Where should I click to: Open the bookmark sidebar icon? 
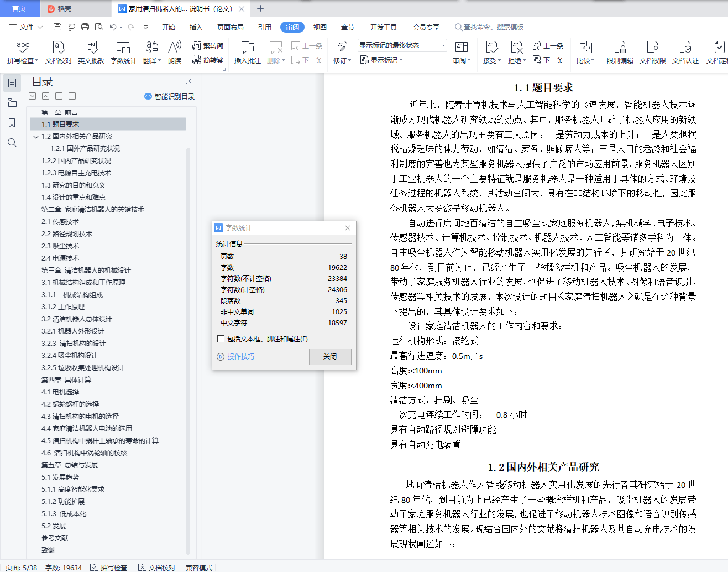[x=12, y=123]
